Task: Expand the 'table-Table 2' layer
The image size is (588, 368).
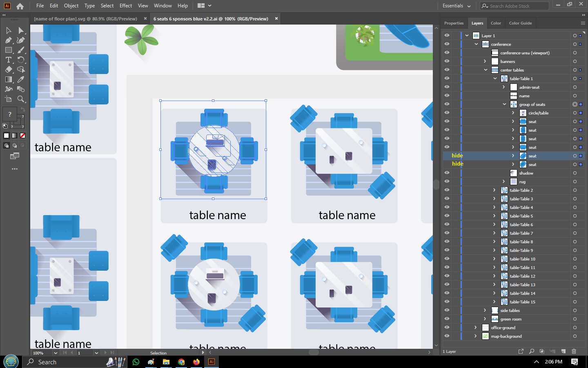Action: (x=494, y=190)
